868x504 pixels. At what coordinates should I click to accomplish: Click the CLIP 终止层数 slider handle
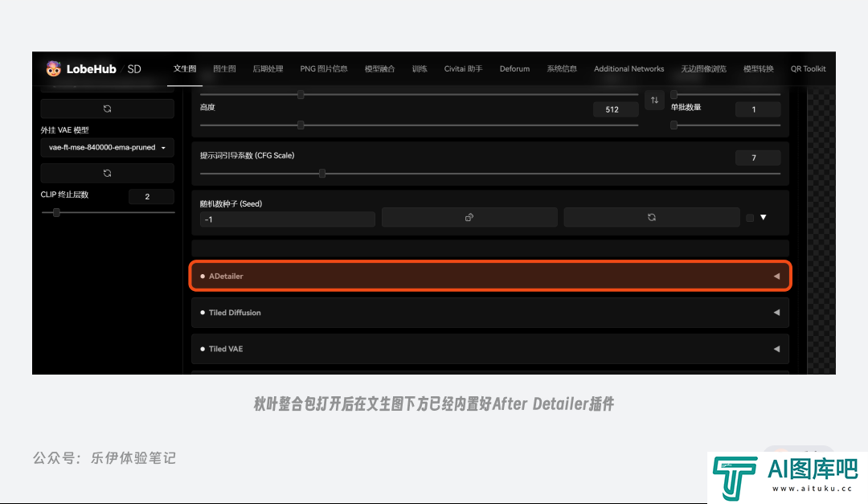[x=56, y=212]
